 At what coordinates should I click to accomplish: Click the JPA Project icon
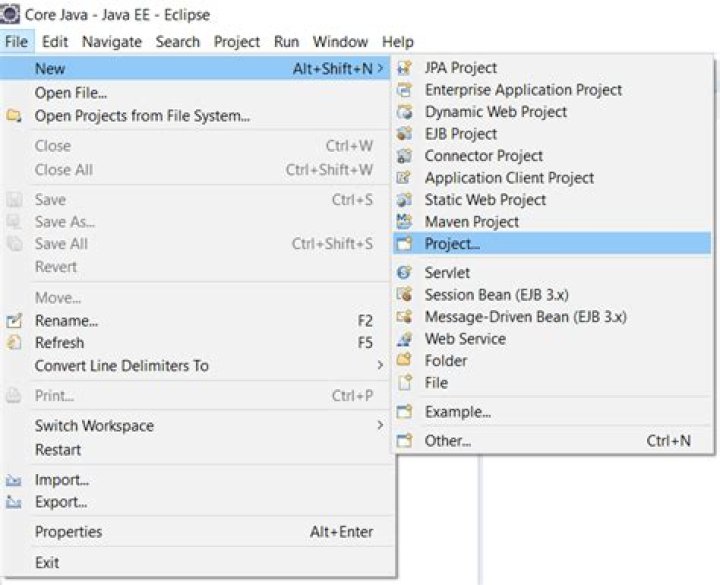(405, 68)
